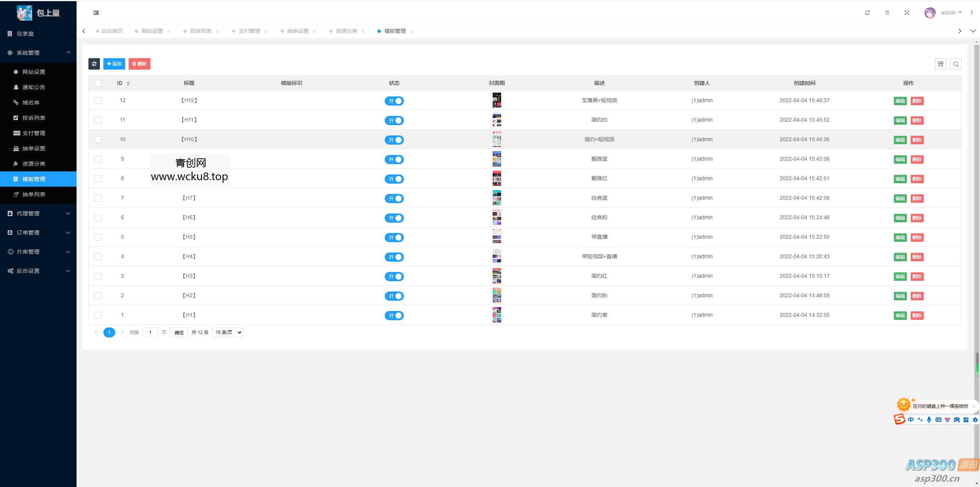Click 编辑 button for row H11
This screenshot has height=487, width=980.
click(900, 121)
